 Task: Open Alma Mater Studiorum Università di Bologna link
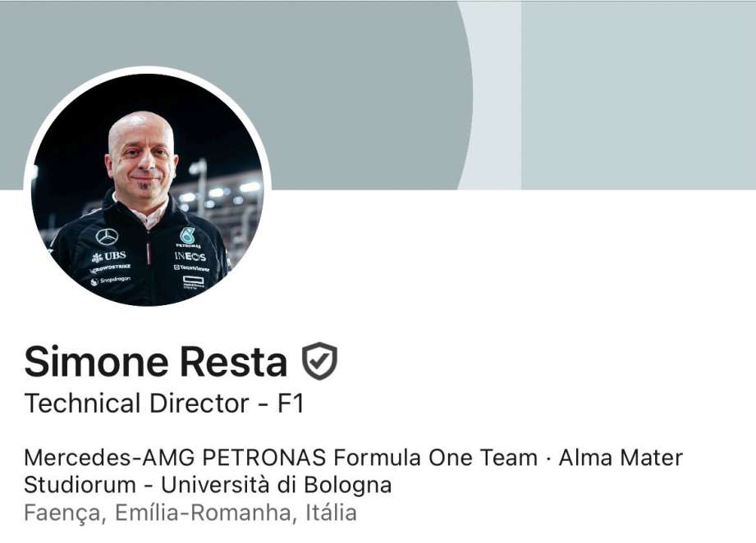point(353,471)
